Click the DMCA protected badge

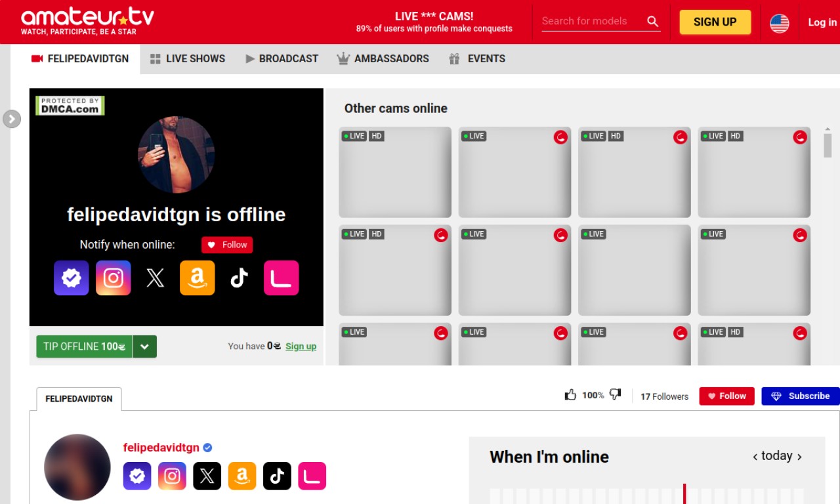(71, 106)
